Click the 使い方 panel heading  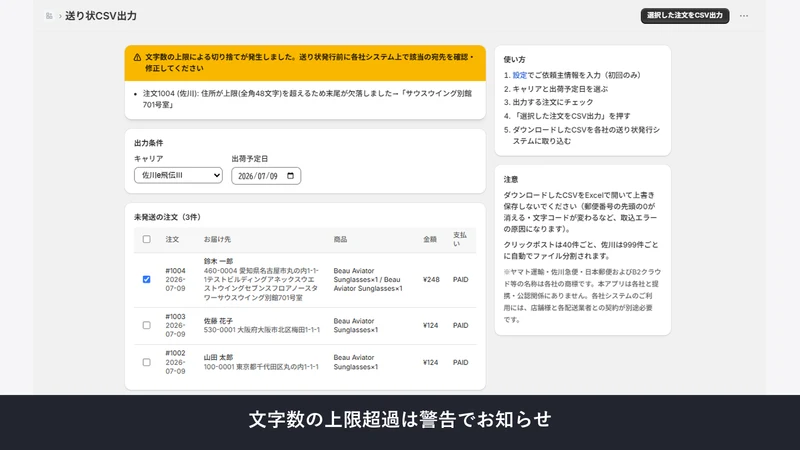click(514, 59)
